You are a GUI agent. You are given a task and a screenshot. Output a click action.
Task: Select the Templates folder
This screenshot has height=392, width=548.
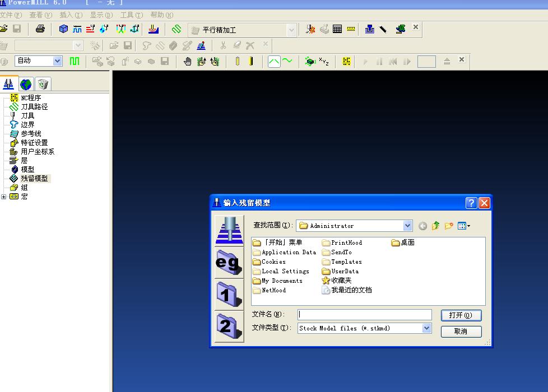click(342, 262)
